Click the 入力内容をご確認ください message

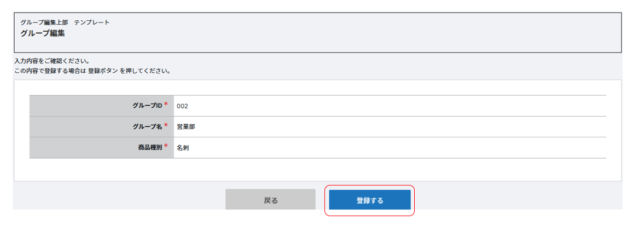click(52, 61)
